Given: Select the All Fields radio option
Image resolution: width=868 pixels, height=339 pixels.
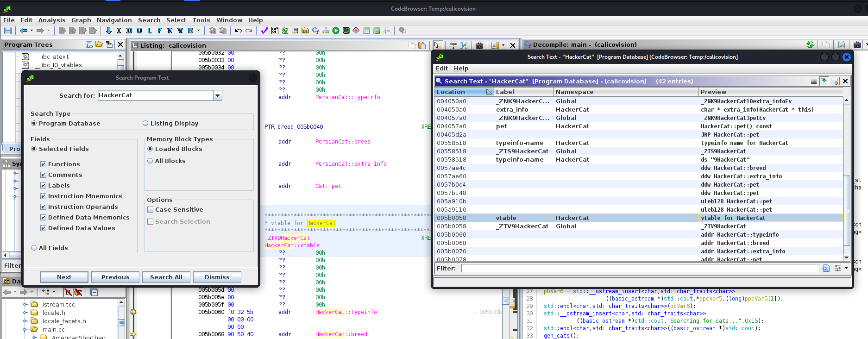Looking at the screenshot, I should click(x=34, y=248).
